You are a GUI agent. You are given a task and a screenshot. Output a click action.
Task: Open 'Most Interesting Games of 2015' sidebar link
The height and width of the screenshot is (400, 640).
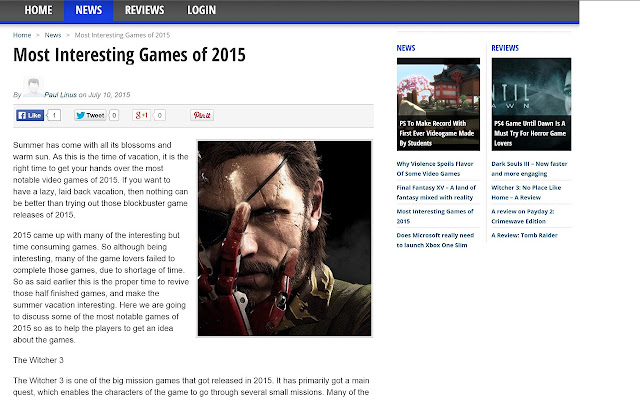click(435, 216)
